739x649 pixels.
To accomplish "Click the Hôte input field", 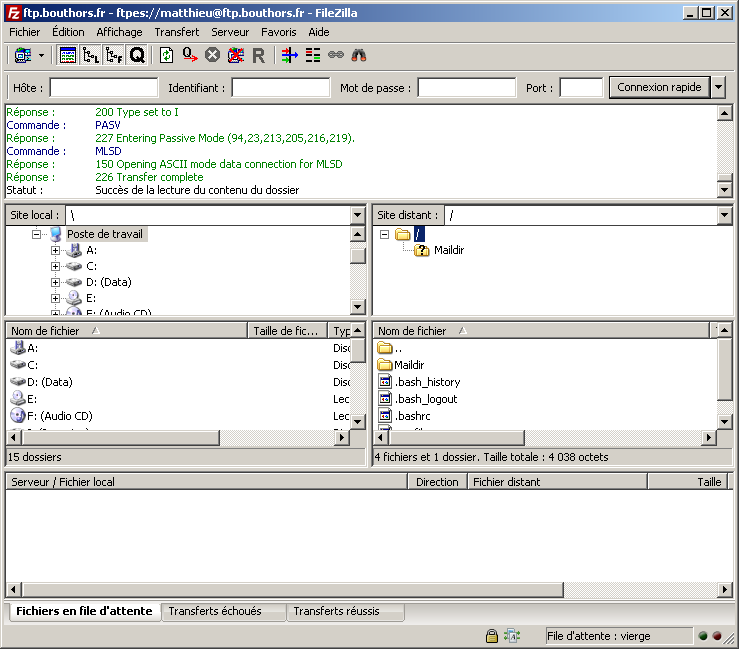I will (x=104, y=88).
